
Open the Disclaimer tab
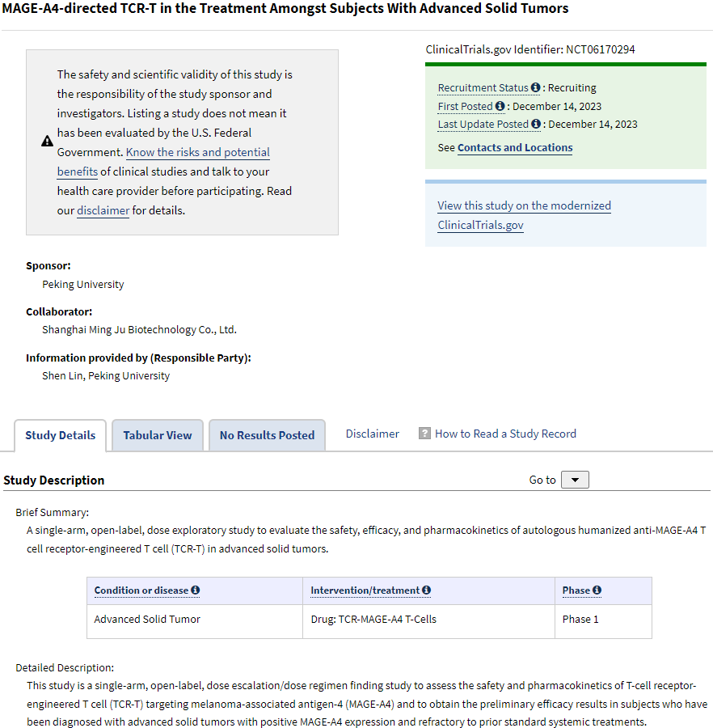(372, 433)
